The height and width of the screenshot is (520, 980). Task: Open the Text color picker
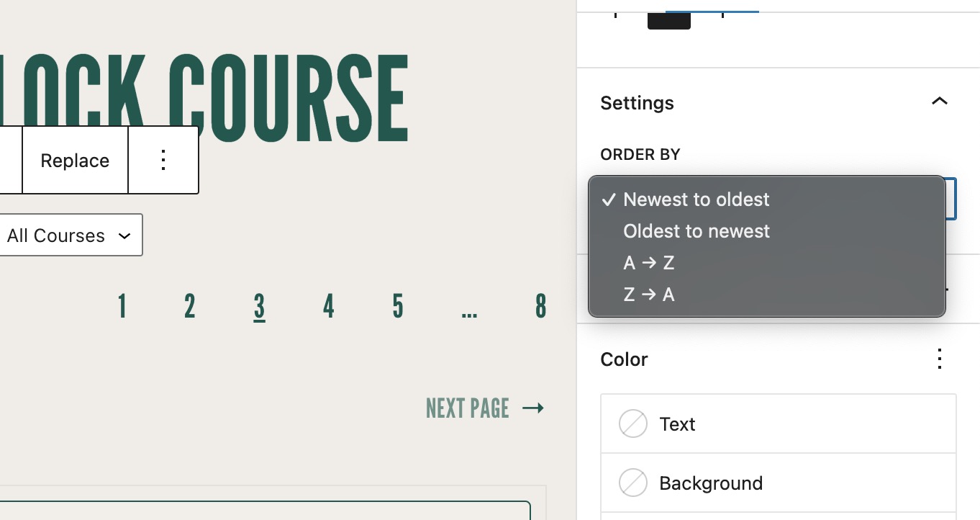(x=779, y=424)
